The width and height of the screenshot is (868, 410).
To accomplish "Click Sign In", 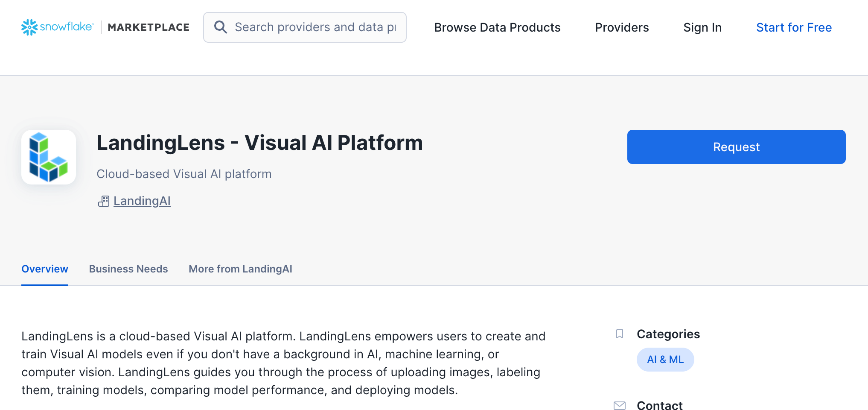I will pyautogui.click(x=702, y=27).
